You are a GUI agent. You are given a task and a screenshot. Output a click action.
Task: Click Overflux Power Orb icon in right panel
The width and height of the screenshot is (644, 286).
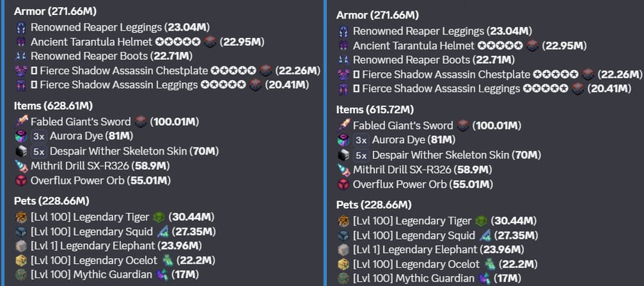tap(343, 184)
